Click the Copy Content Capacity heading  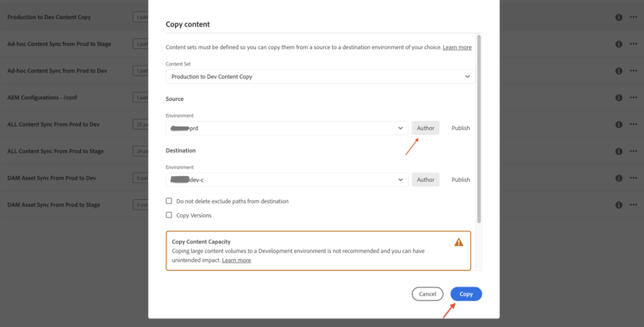pos(201,242)
